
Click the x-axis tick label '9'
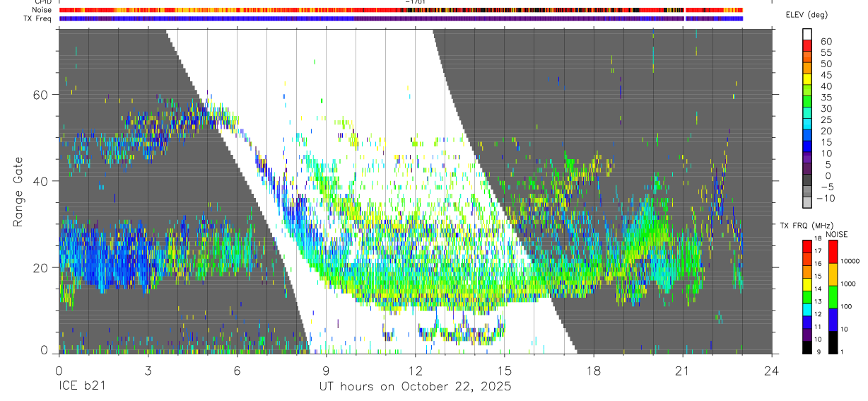(x=326, y=370)
